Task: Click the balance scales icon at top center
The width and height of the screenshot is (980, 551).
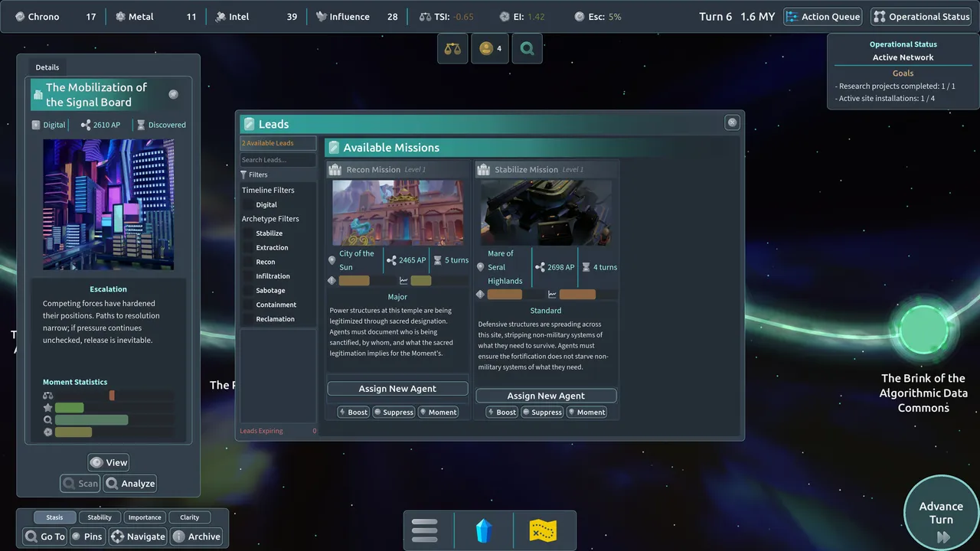Action: point(452,49)
